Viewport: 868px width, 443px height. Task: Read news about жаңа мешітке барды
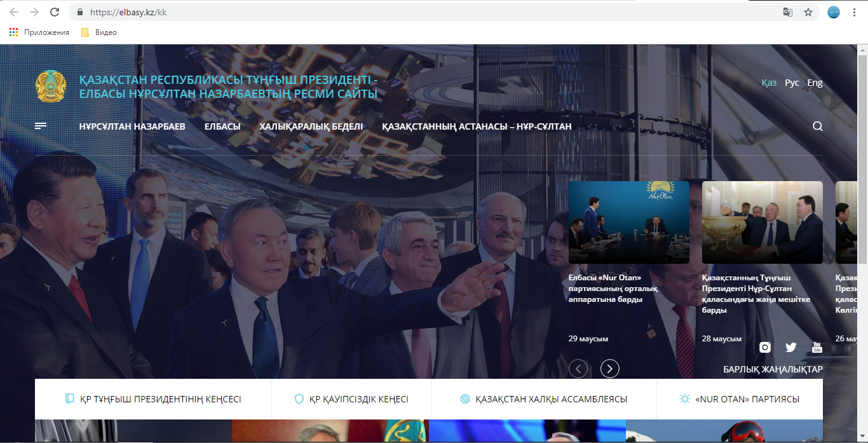pos(756,294)
